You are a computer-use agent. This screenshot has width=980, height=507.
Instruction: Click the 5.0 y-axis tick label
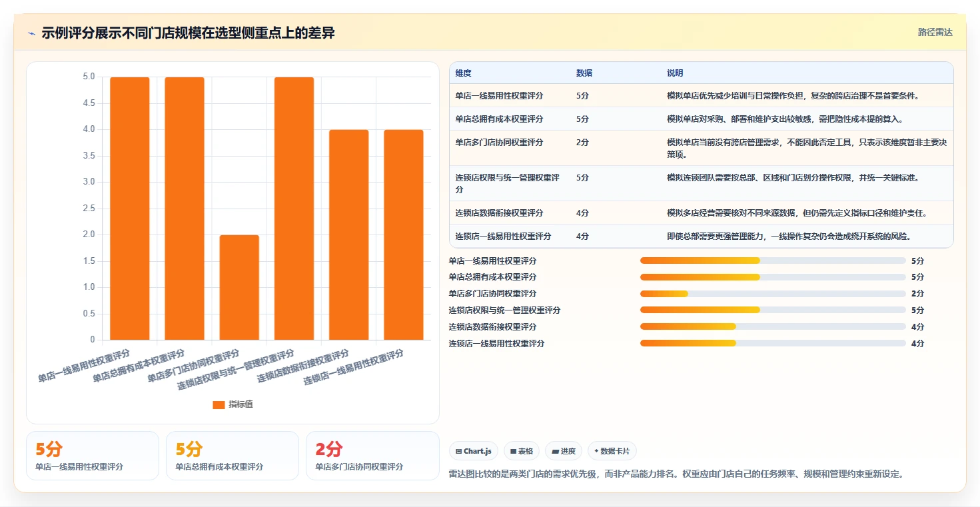89,77
